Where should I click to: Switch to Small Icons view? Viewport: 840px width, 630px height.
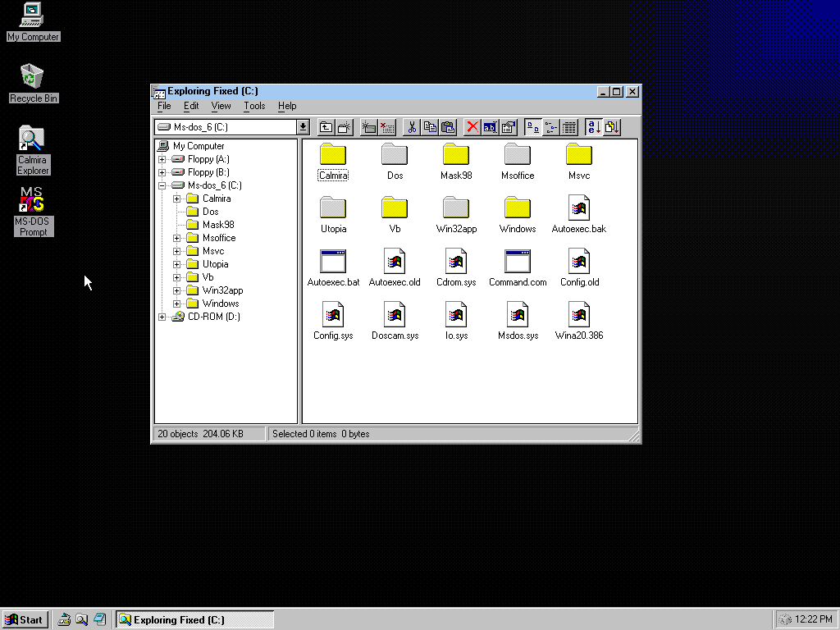[x=550, y=127]
